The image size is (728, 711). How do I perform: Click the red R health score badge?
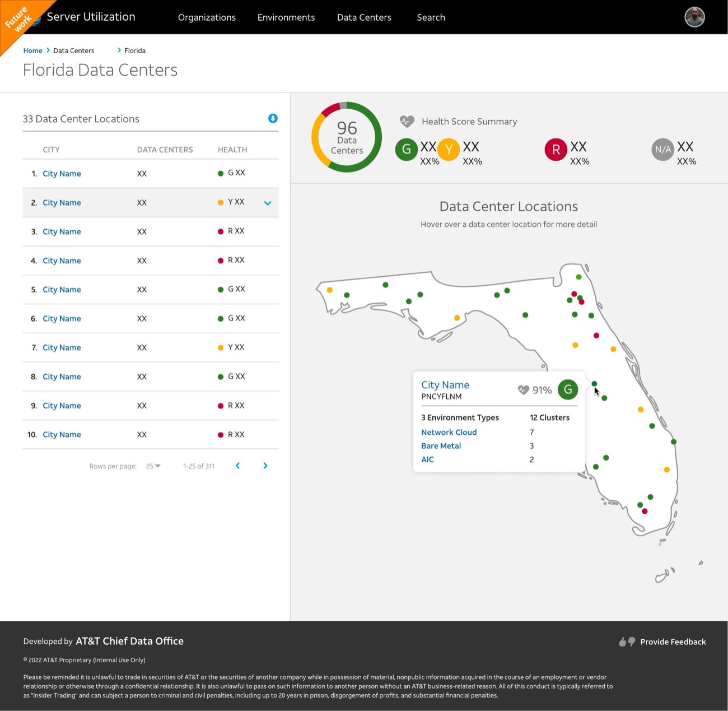[556, 150]
